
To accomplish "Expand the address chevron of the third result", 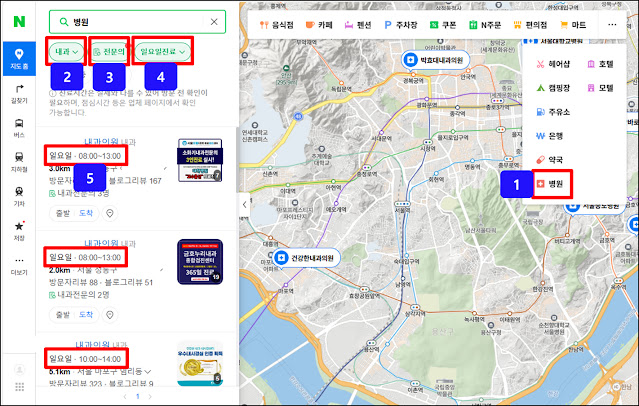I will pyautogui.click(x=148, y=371).
